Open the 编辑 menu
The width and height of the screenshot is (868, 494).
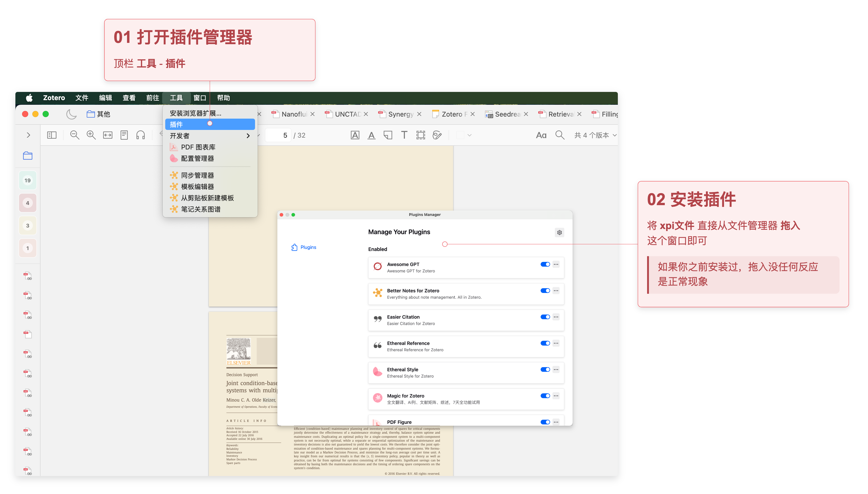(105, 98)
